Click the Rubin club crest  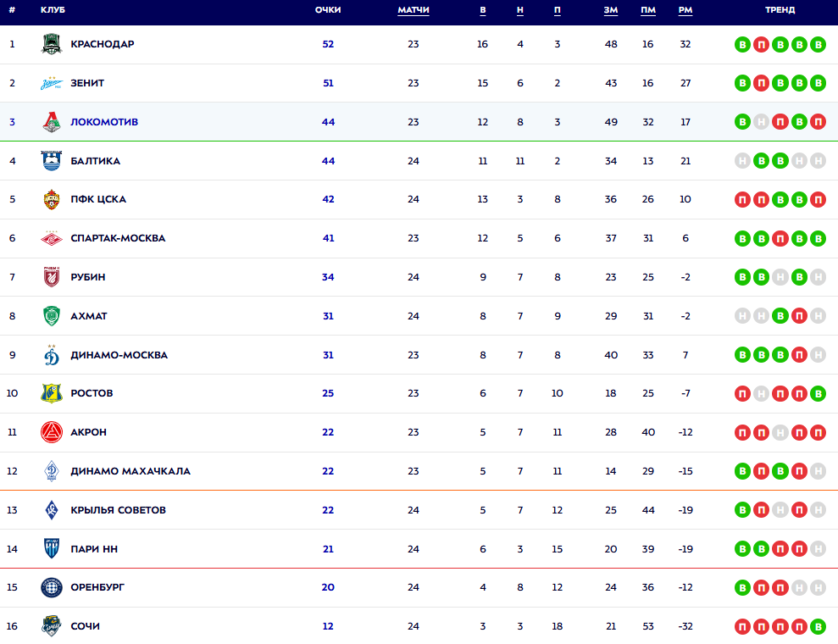click(x=52, y=277)
